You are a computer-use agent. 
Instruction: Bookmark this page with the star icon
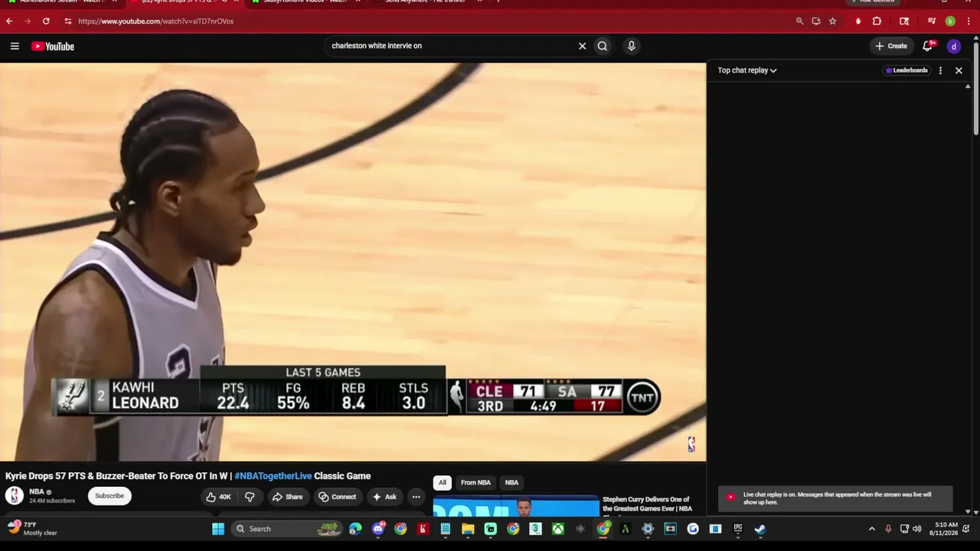point(832,21)
